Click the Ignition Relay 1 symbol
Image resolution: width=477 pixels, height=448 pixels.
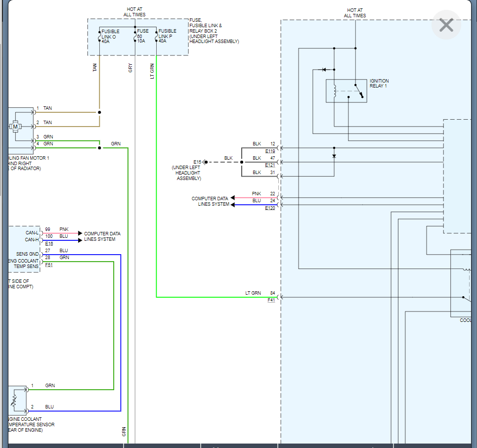click(x=346, y=91)
